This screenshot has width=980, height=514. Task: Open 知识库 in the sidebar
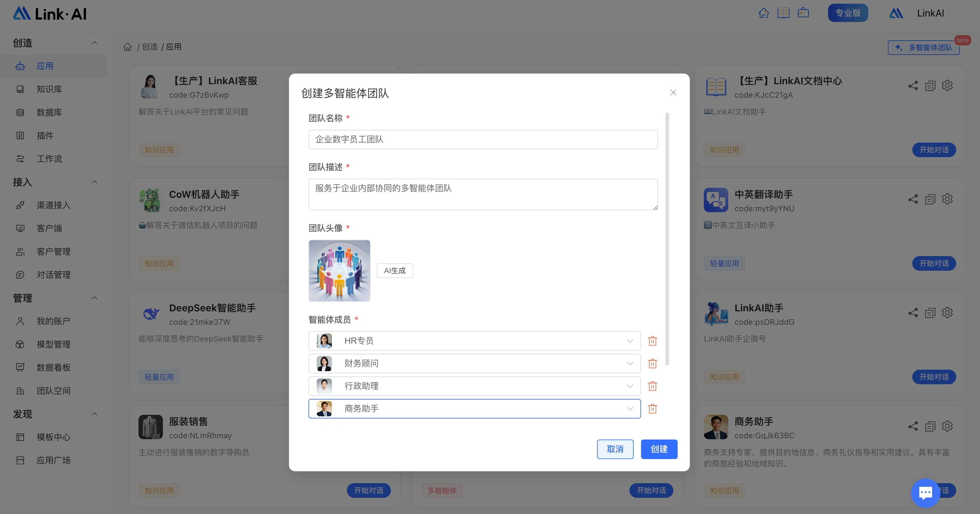pyautogui.click(x=49, y=89)
